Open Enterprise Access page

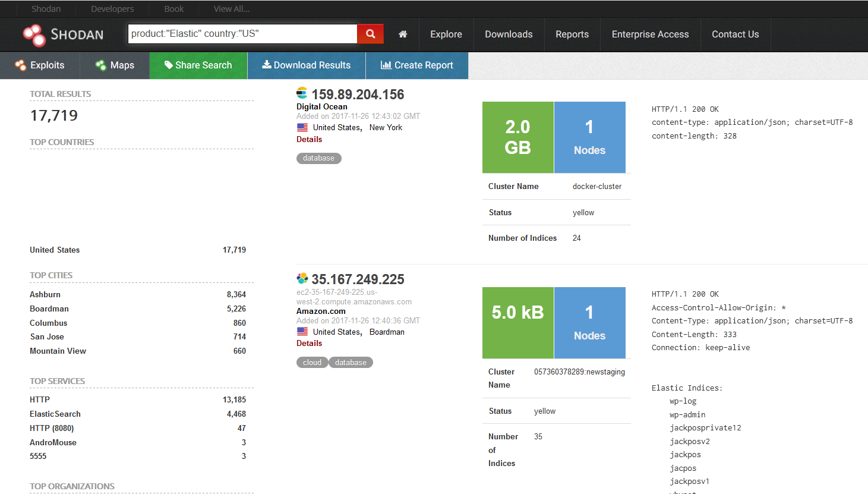651,34
